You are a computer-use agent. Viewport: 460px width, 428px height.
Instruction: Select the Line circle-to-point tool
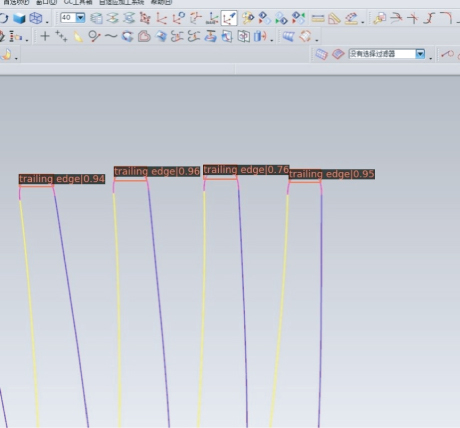[94, 36]
